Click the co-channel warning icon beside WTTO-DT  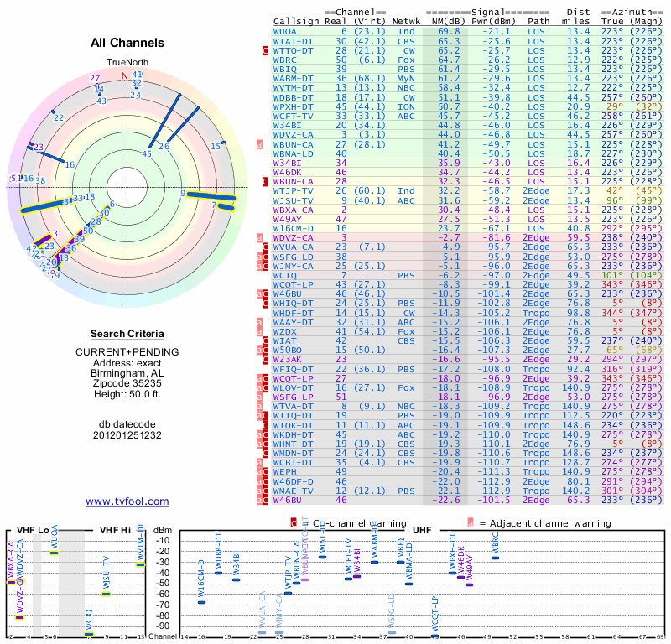(x=265, y=50)
